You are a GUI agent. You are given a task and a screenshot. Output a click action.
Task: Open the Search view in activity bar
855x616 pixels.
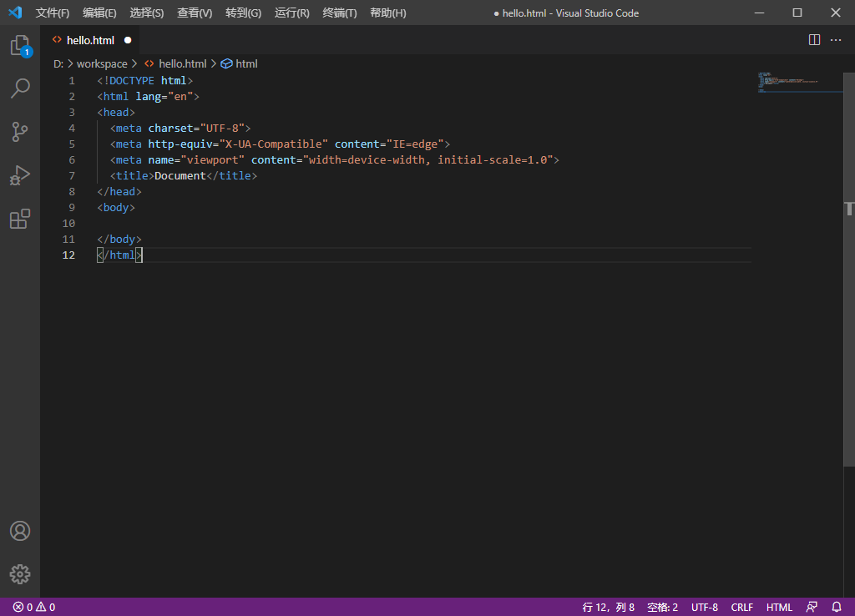[20, 88]
